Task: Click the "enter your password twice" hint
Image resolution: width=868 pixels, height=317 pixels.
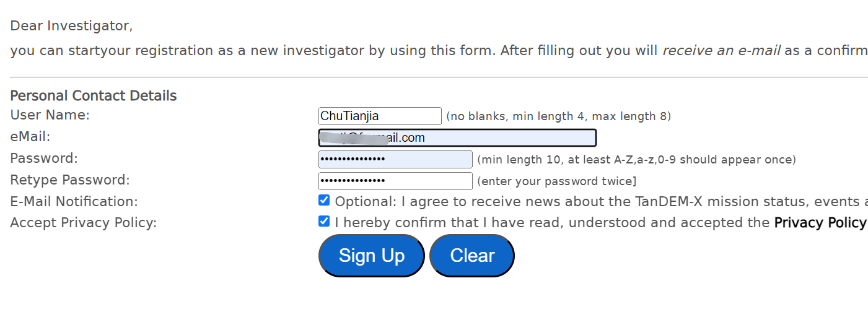Action: point(556,181)
